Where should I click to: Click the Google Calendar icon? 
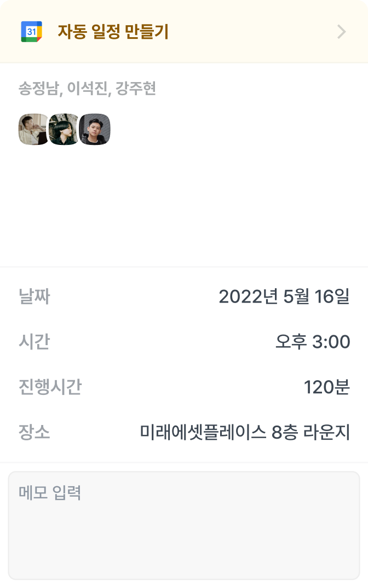[x=31, y=32]
